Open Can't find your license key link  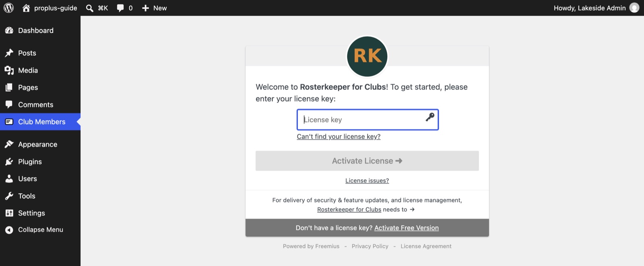point(339,137)
